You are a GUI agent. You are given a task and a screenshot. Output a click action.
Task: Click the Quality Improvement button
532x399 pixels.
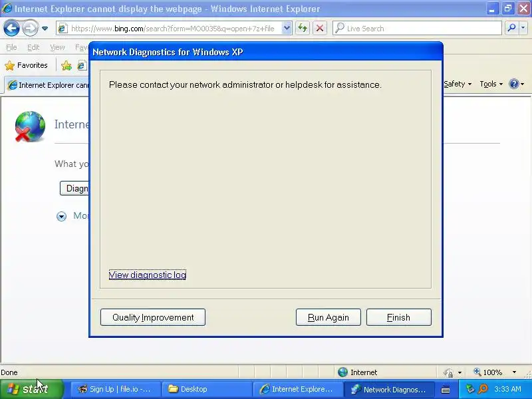(153, 317)
